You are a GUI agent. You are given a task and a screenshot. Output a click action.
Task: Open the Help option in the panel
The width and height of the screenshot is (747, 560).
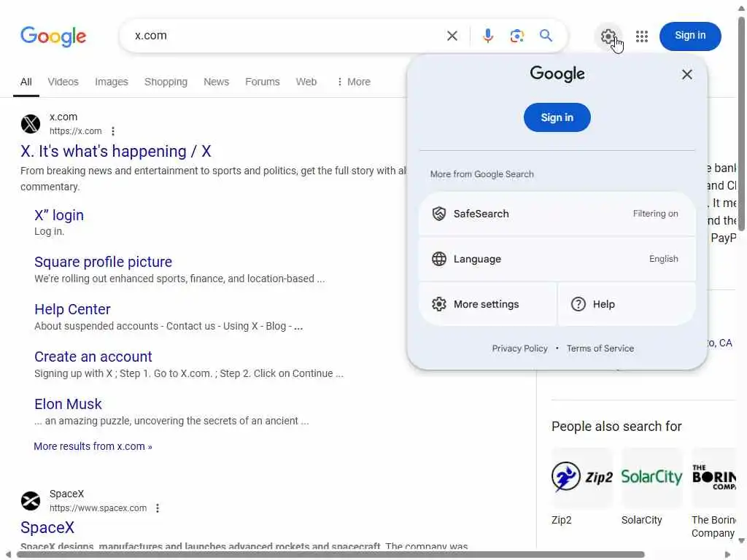(x=627, y=304)
